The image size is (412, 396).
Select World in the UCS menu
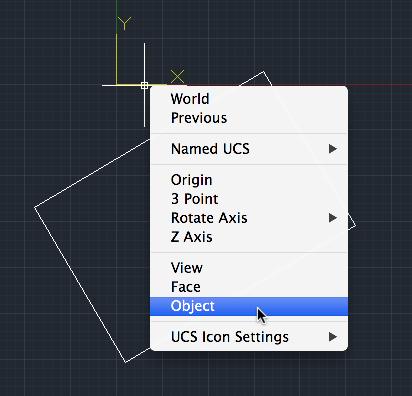click(x=249, y=99)
